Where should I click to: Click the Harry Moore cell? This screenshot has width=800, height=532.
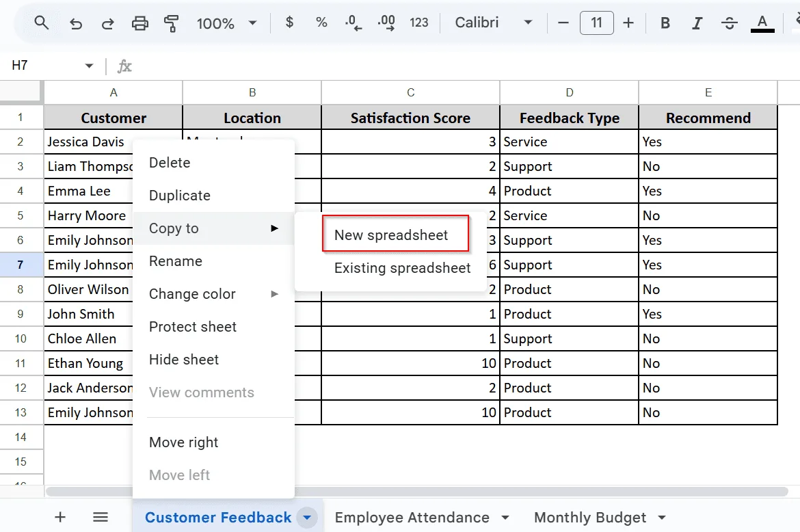pyautogui.click(x=88, y=216)
